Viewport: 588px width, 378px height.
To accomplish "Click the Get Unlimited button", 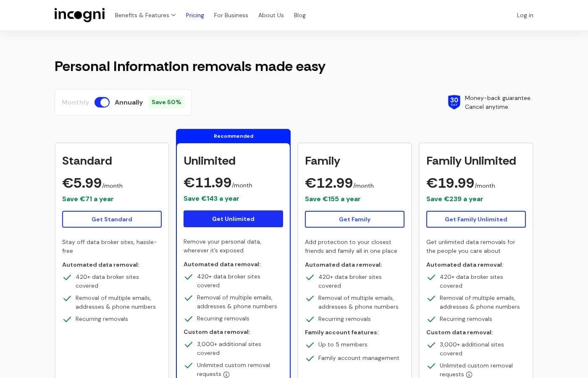I will pyautogui.click(x=233, y=219).
